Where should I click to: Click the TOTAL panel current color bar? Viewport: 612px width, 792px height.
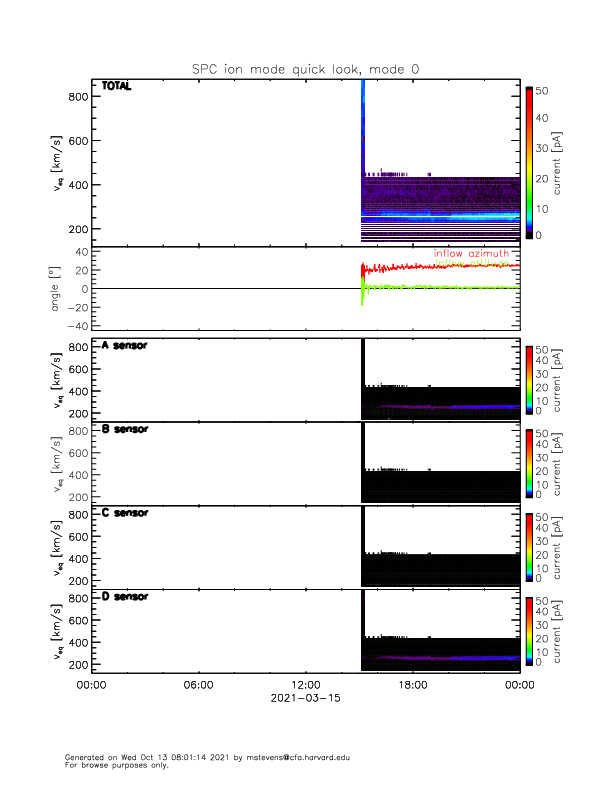(529, 163)
